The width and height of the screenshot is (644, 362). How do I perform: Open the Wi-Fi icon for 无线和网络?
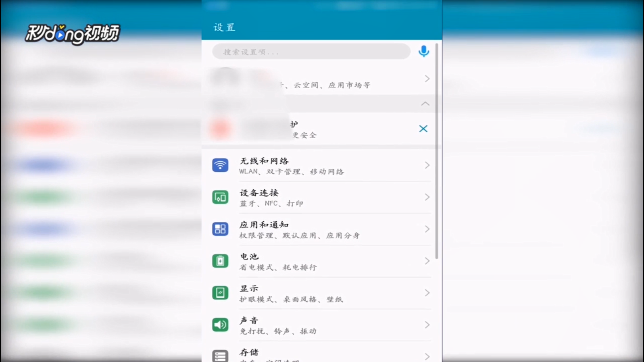pyautogui.click(x=220, y=165)
